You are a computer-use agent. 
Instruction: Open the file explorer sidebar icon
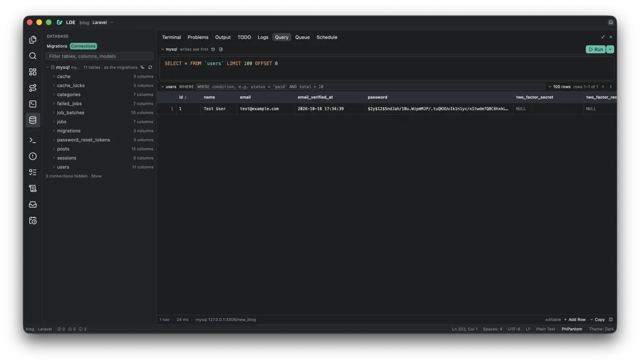pos(33,40)
